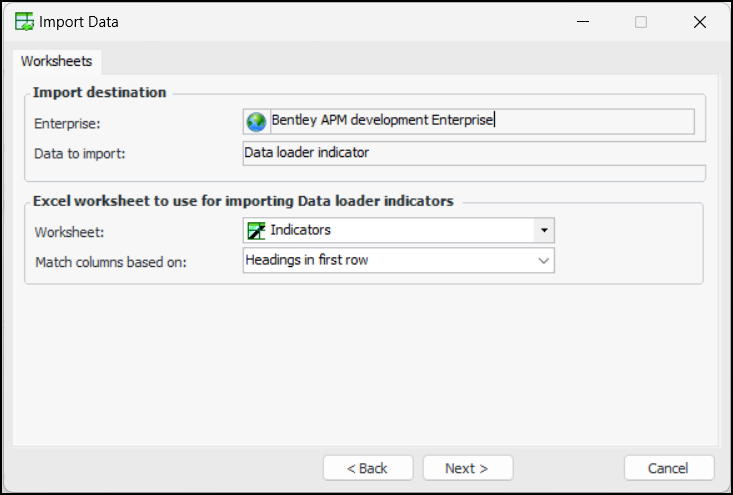Click the maximize window button
733x495 pixels.
click(x=641, y=22)
